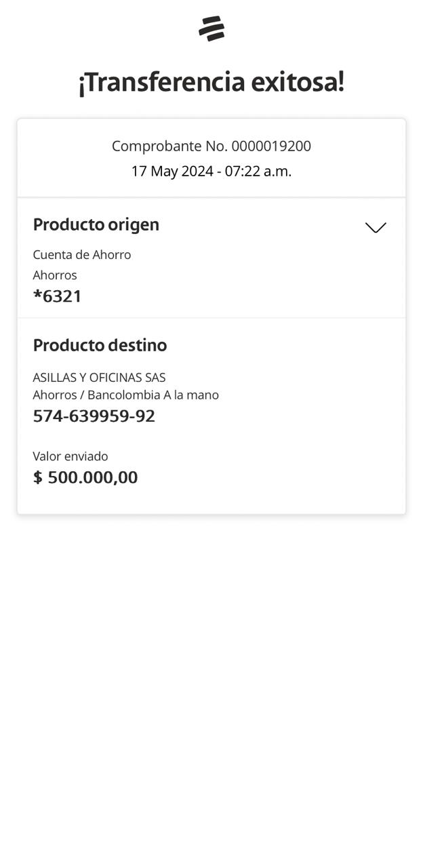This screenshot has height=868, width=423.
Task: Click the Comprobante No. label
Action: tap(169, 146)
